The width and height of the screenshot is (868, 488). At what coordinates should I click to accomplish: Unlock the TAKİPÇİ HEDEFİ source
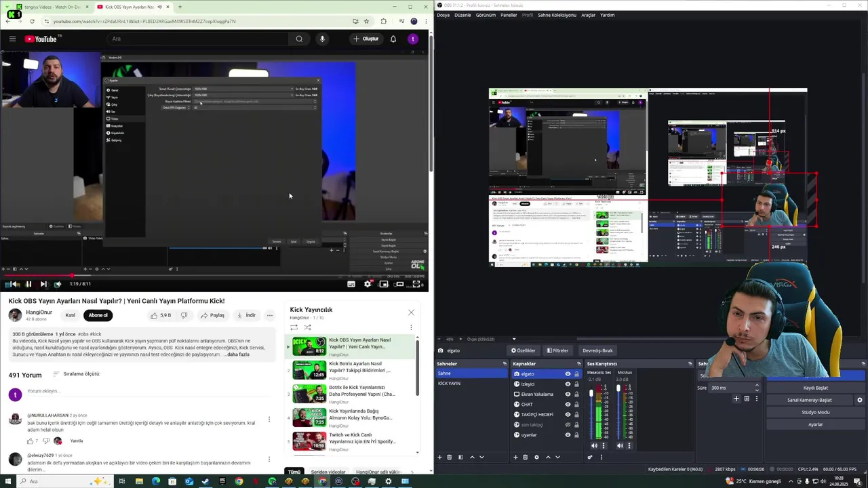(x=576, y=415)
